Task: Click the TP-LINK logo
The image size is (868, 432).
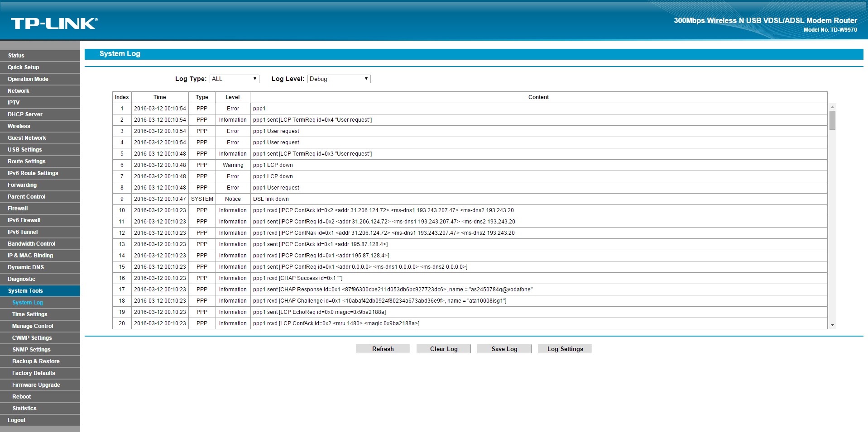Action: coord(54,24)
